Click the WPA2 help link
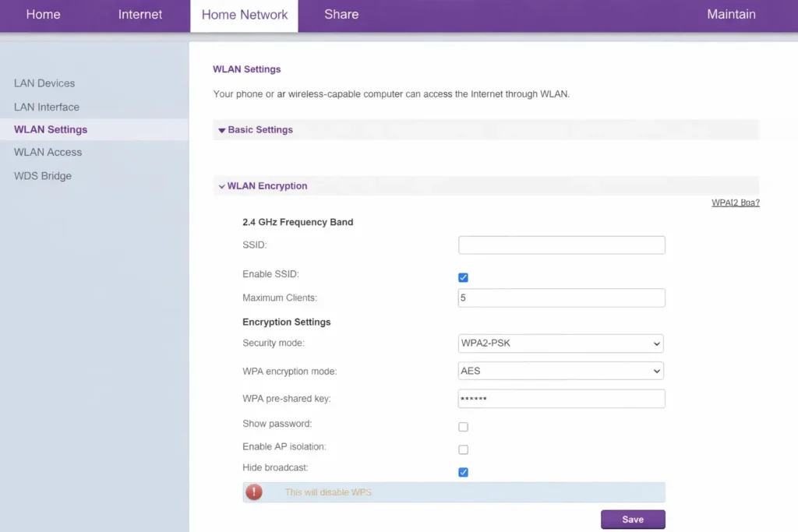This screenshot has width=798, height=532. point(736,203)
